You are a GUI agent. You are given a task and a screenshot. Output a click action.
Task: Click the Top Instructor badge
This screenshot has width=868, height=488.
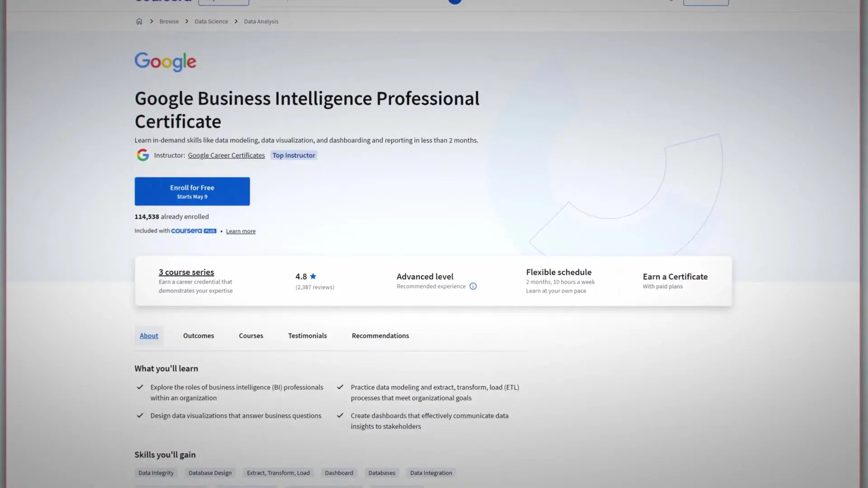click(293, 155)
